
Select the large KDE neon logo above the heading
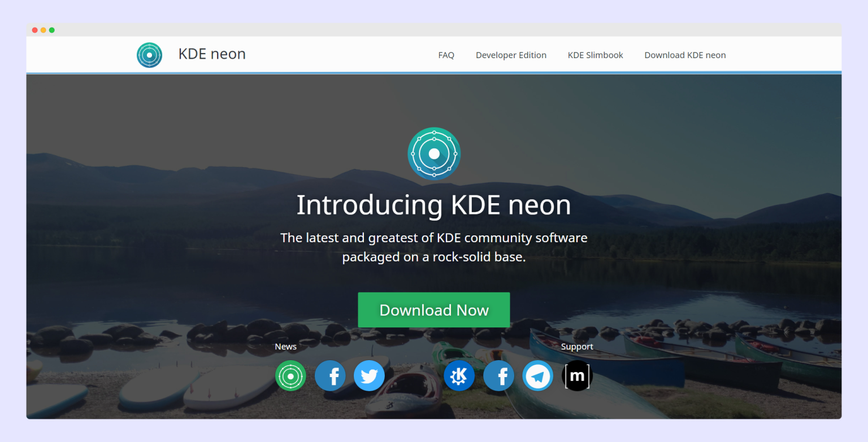(x=434, y=153)
